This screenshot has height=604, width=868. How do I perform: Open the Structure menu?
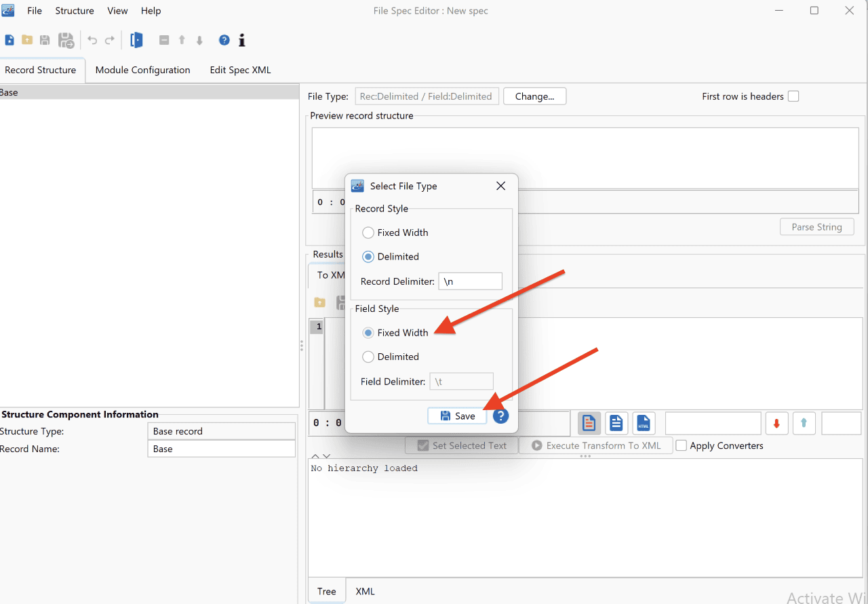75,11
